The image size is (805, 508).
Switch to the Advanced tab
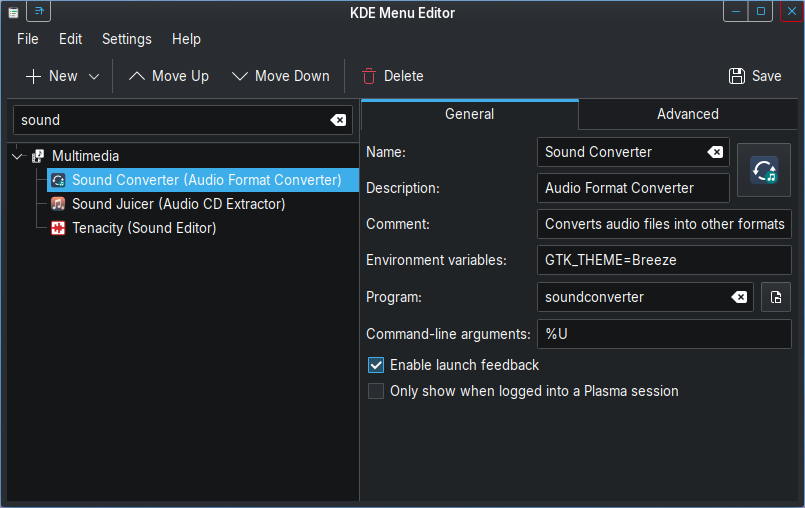pos(688,114)
